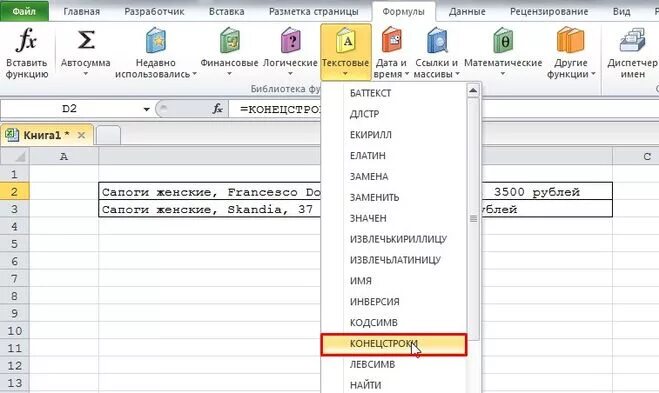Screen dimensions: 659x393
Task: Expand Логические dropdown arrow
Action: (290, 74)
